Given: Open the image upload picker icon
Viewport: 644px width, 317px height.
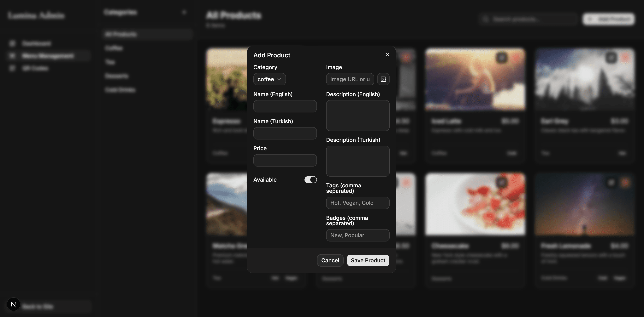Looking at the screenshot, I should tap(383, 79).
